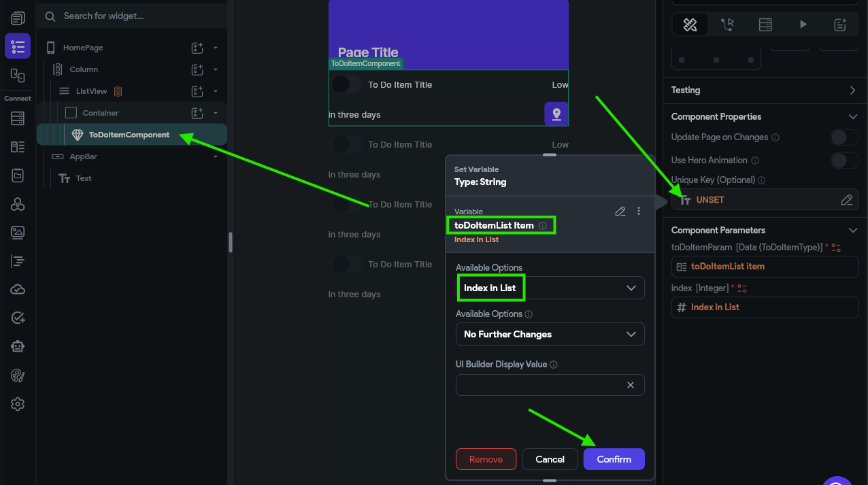This screenshot has width=868, height=485.
Task: Open the Cloud Functions sidebar icon
Action: 18,290
